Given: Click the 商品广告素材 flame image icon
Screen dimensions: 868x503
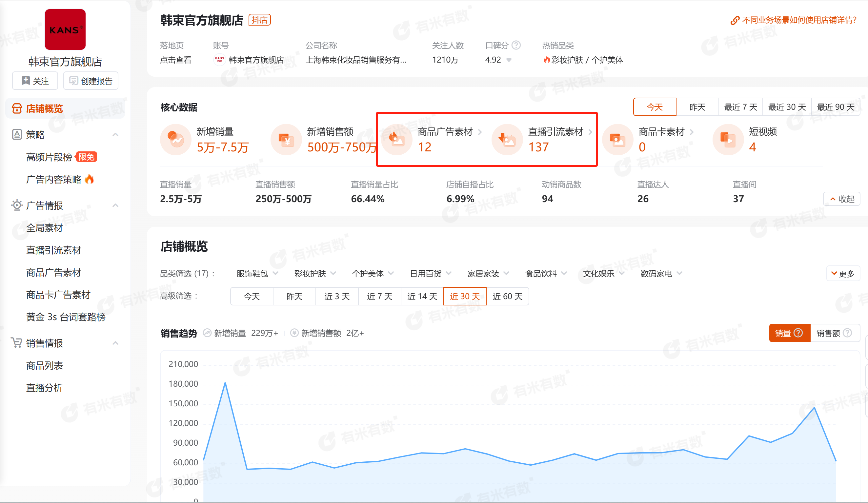Looking at the screenshot, I should 397,140.
